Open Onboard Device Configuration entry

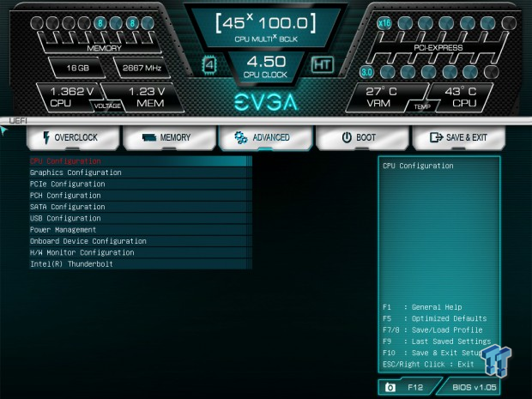141,241
